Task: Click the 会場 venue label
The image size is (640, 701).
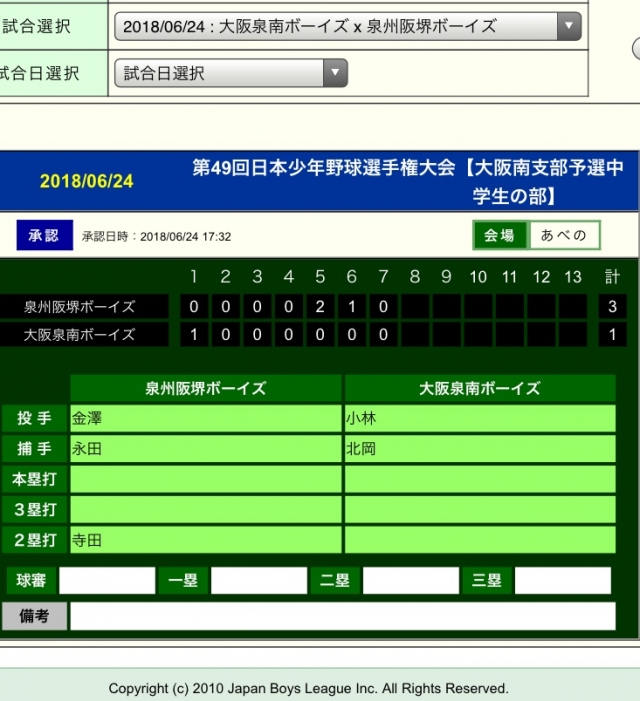Action: pyautogui.click(x=500, y=236)
